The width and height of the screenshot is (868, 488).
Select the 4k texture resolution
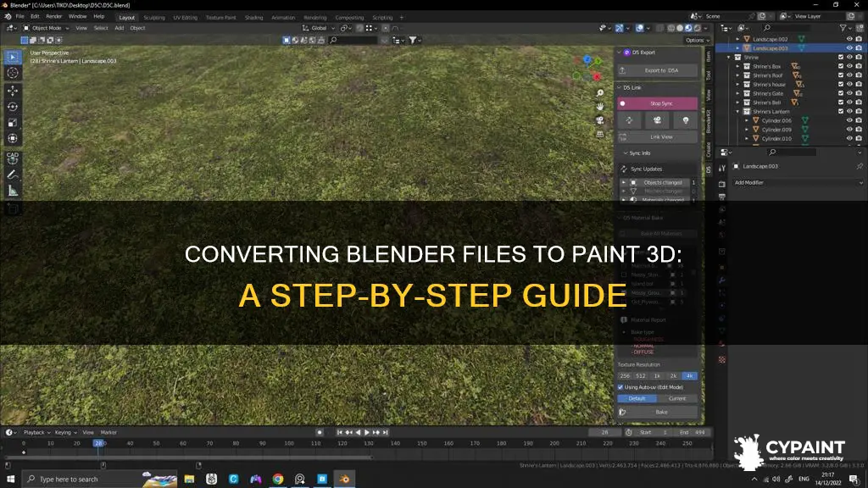click(689, 375)
